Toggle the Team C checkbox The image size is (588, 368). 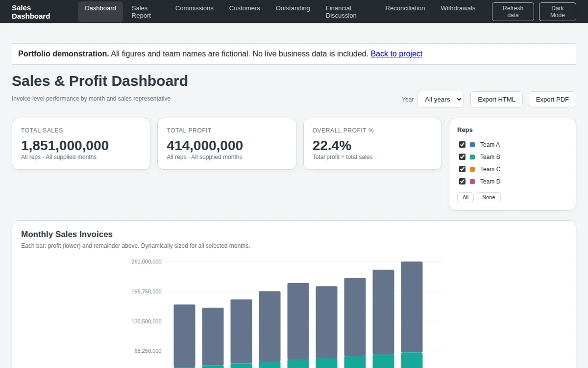(462, 169)
